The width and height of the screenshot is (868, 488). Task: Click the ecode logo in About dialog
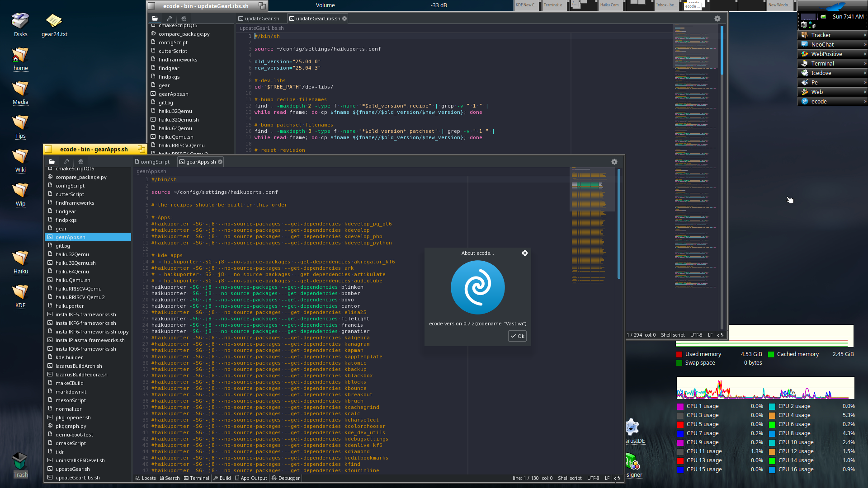[478, 287]
